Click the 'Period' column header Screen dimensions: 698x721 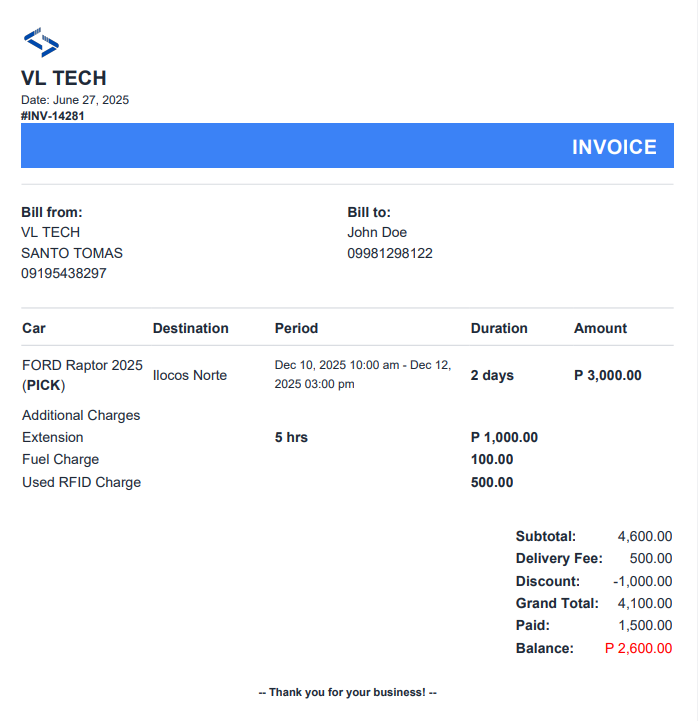click(x=296, y=328)
